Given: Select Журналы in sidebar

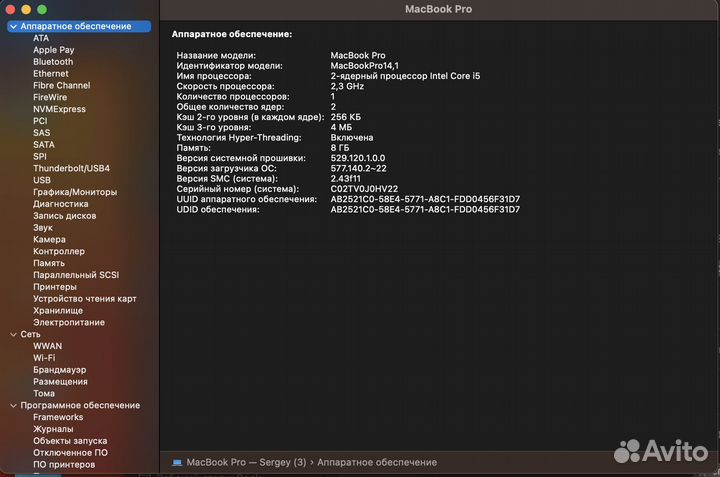Looking at the screenshot, I should [x=53, y=429].
